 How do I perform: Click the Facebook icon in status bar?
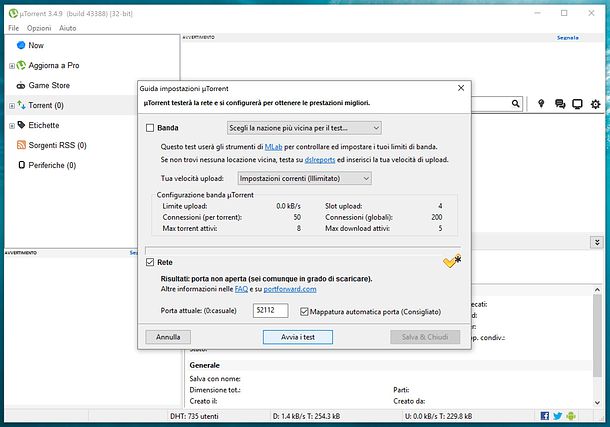click(x=545, y=415)
